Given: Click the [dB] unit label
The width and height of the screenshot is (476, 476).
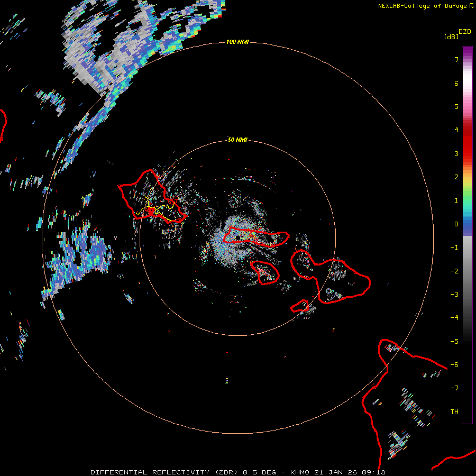Looking at the screenshot, I should (451, 36).
